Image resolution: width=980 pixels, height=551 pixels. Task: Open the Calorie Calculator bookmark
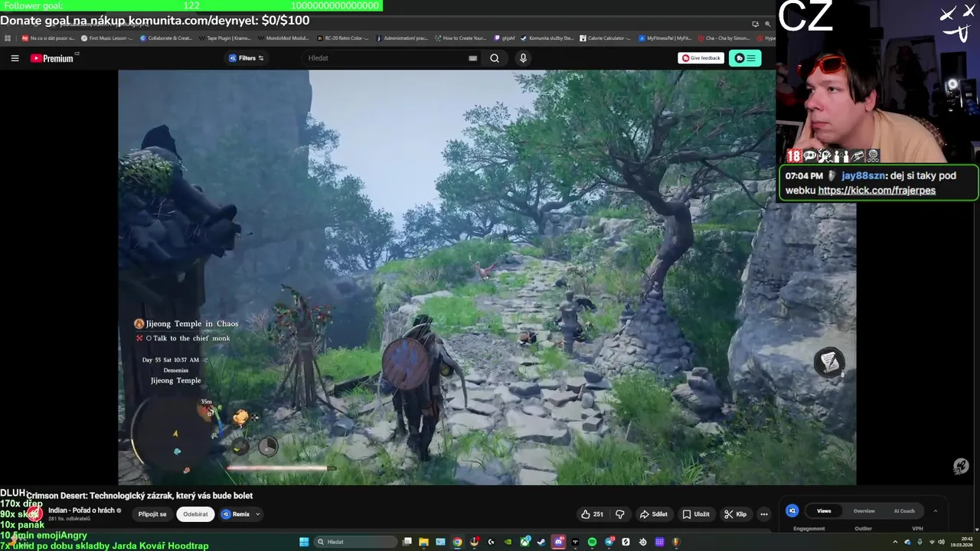604,37
